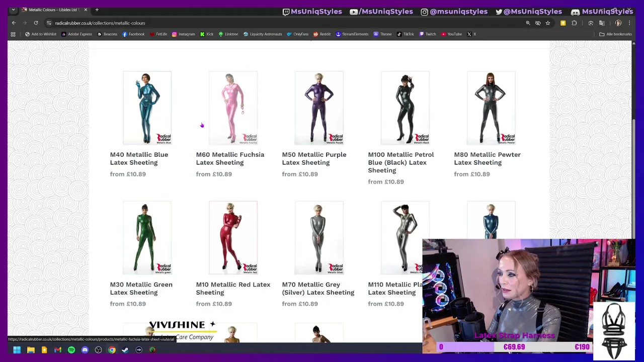Reload the current page
This screenshot has height=362, width=644.
pyautogui.click(x=36, y=23)
